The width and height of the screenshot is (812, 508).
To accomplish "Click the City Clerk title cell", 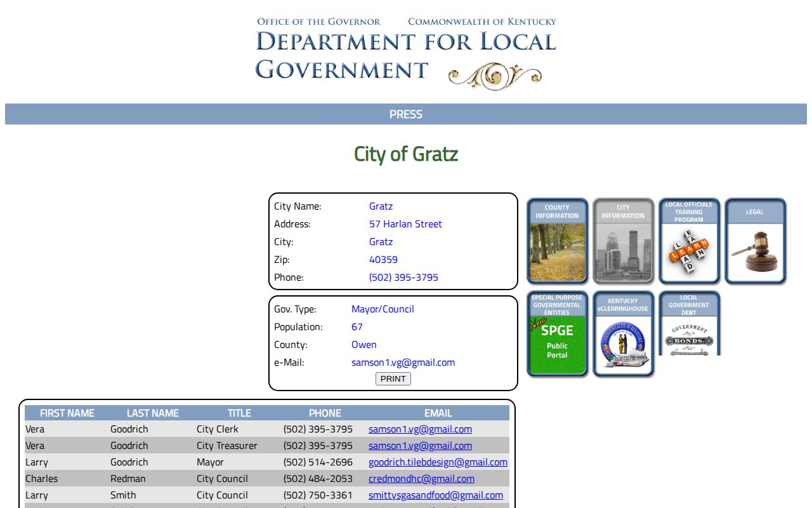I will (218, 429).
